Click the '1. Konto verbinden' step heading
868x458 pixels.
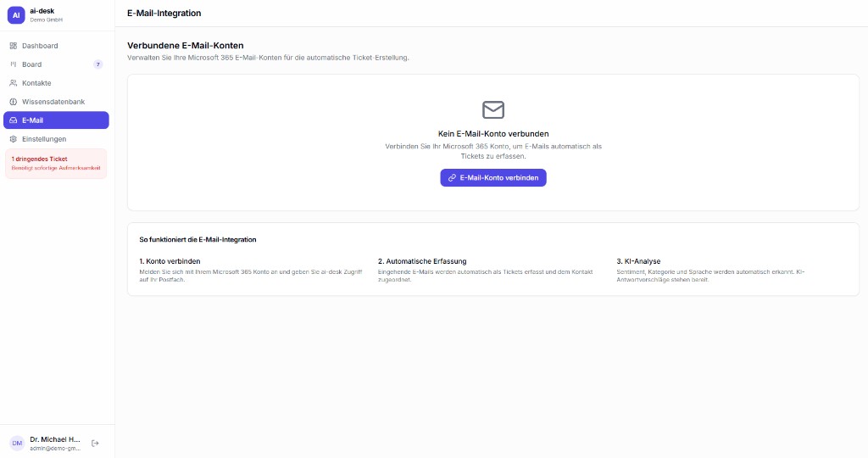[170, 261]
